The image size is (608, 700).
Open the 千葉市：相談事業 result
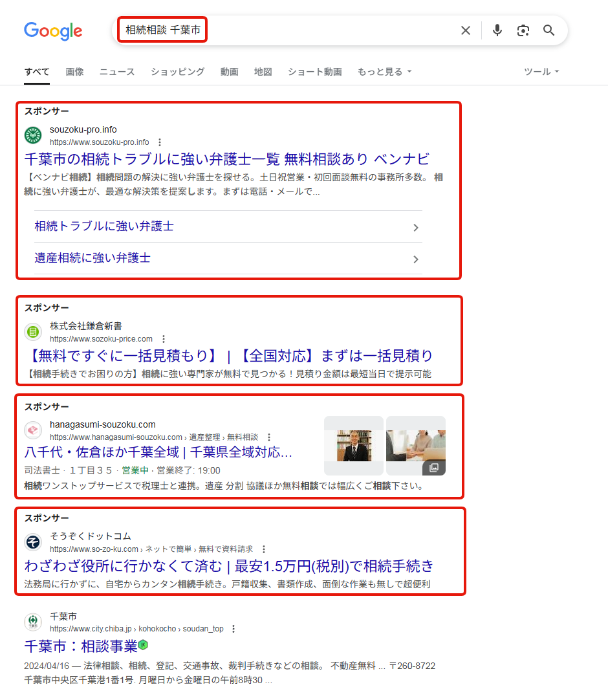coord(81,646)
